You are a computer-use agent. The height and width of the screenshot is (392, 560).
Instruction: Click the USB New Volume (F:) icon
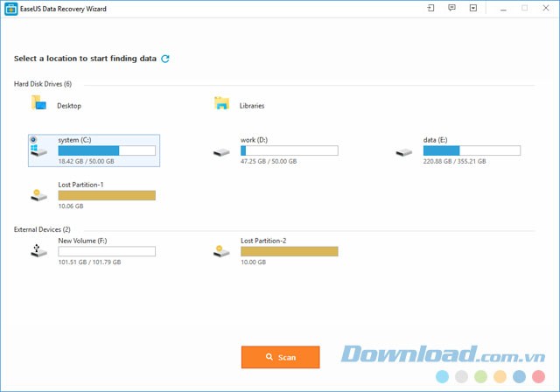click(x=38, y=251)
